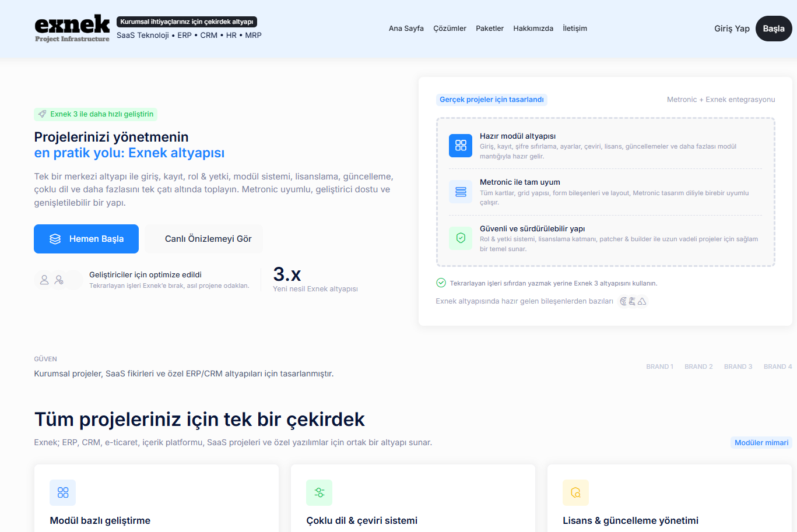Image resolution: width=797 pixels, height=532 pixels.
Task: Select the globe icon in the components row
Action: tap(623, 301)
